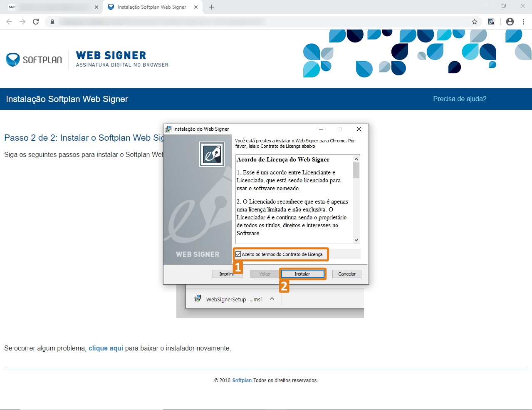Click the Web Signer pen icon in installer
The image size is (532, 410).
[x=212, y=154]
